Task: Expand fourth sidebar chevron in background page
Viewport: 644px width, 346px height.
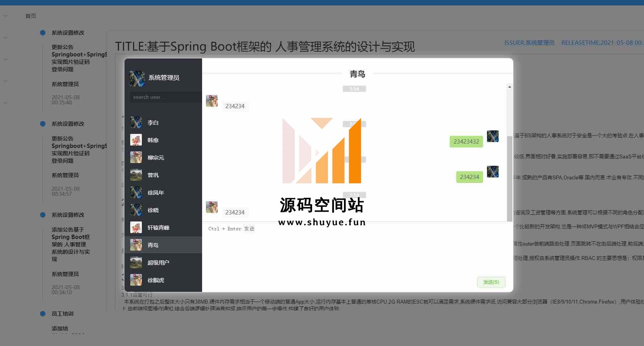Action: [5, 81]
